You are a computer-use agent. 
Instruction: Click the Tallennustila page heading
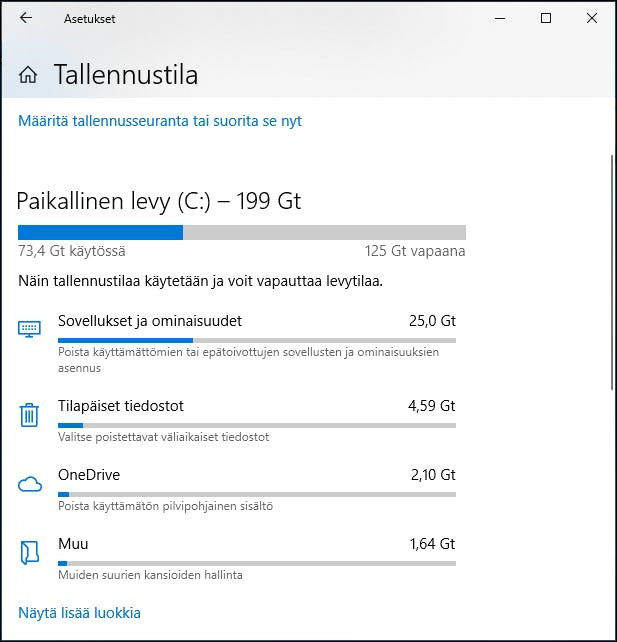point(126,75)
